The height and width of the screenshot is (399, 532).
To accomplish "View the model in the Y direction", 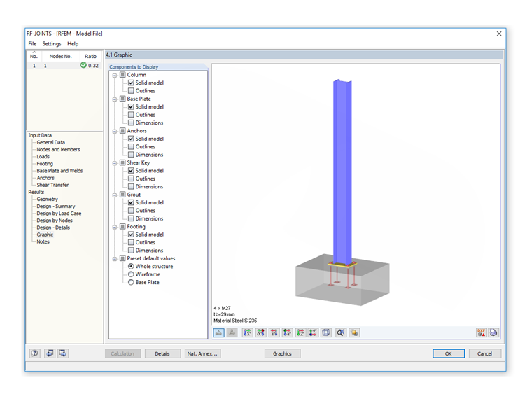I will (274, 332).
